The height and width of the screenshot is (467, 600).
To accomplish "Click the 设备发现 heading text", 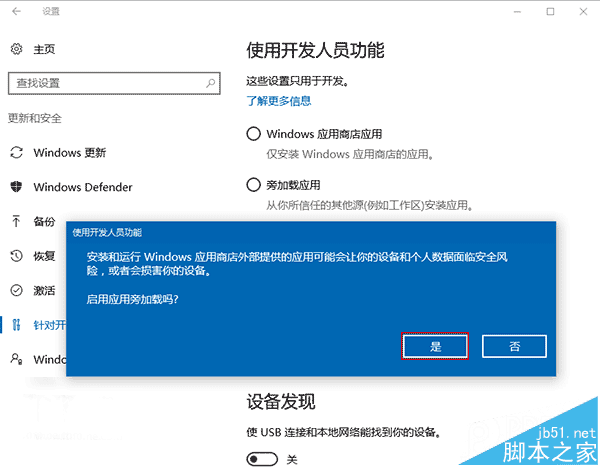I will click(x=281, y=402).
